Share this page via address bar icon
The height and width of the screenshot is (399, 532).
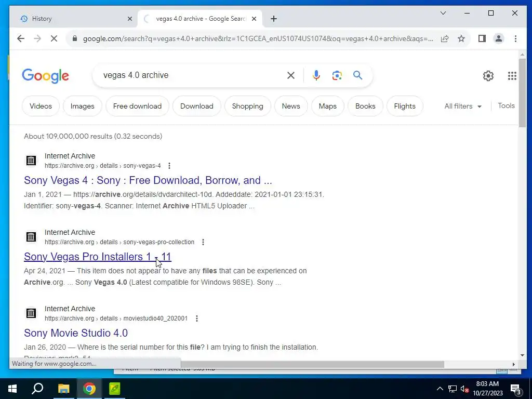(445, 38)
